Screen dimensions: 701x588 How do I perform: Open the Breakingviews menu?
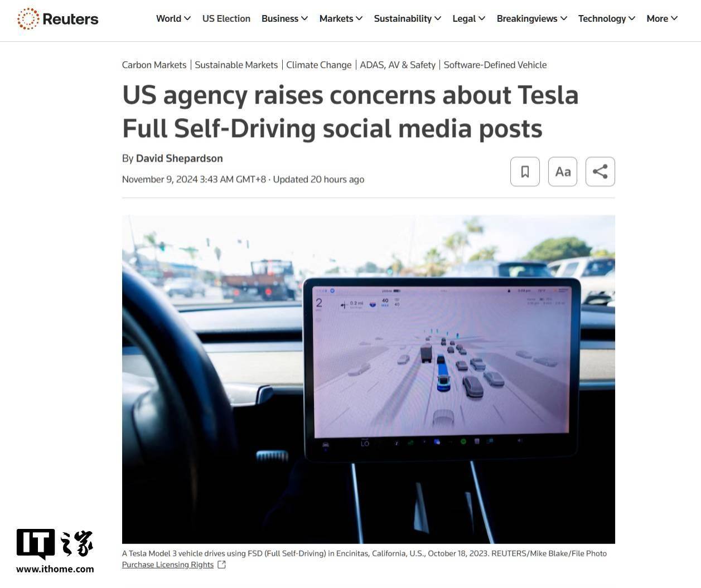532,18
